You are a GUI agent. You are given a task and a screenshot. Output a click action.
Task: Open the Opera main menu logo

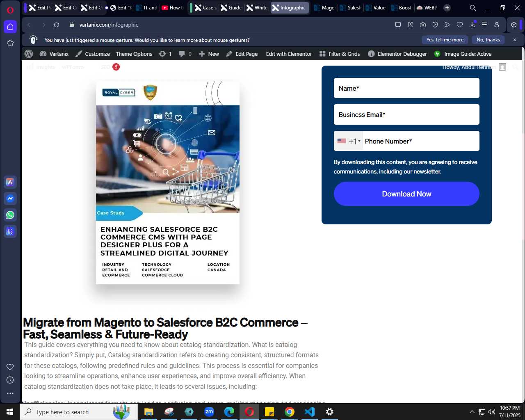point(10,10)
